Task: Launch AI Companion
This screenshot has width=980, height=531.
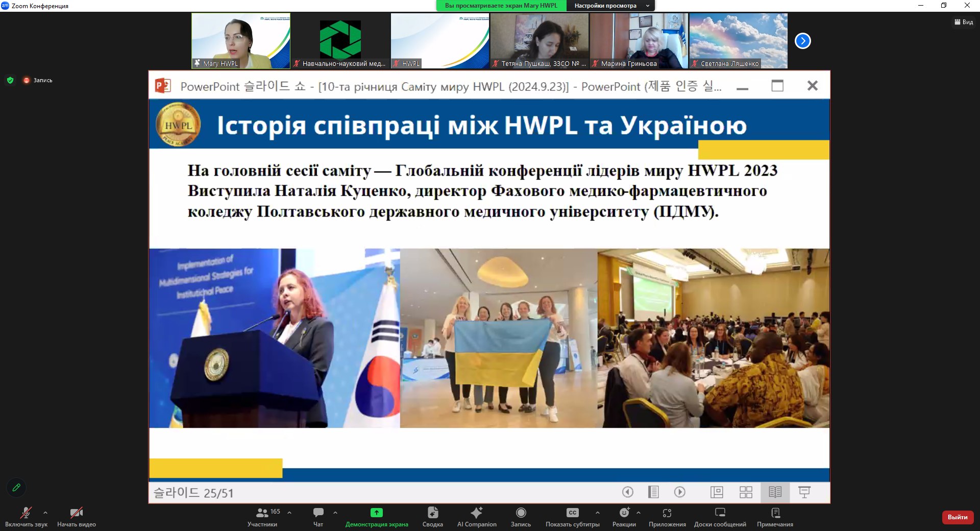Action: click(476, 517)
